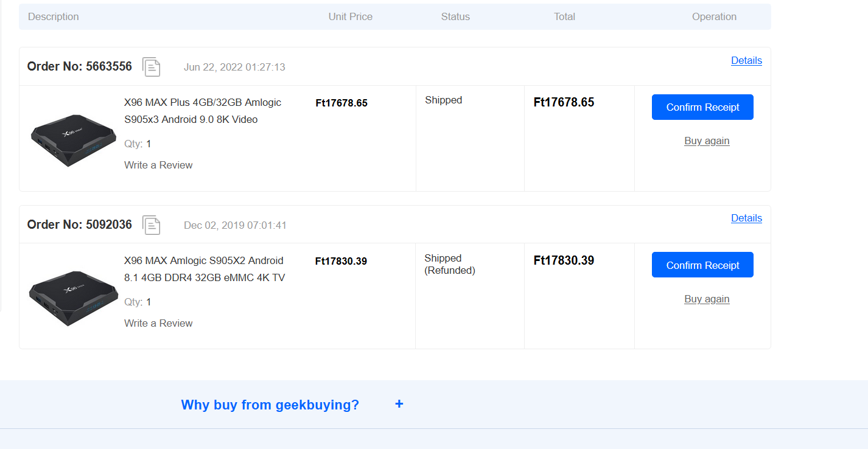Screen dimensions: 868x449
Task: Click total price Ft17830.39 in bold
Action: pyautogui.click(x=564, y=260)
